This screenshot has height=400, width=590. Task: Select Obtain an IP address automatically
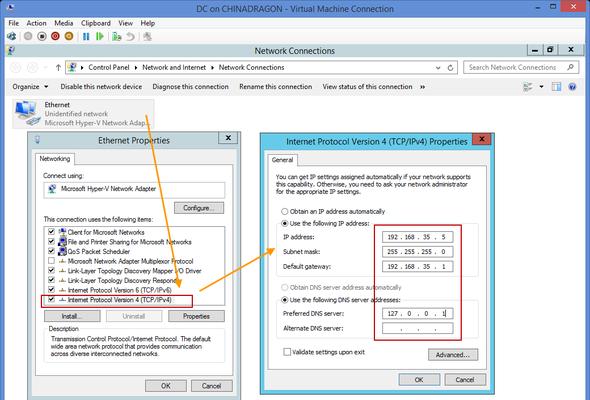[285, 211]
